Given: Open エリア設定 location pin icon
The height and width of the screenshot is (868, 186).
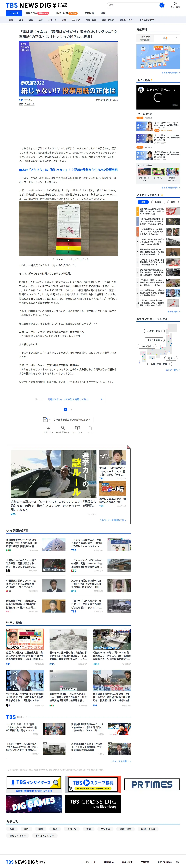Looking at the screenshot, I should 175,4.
